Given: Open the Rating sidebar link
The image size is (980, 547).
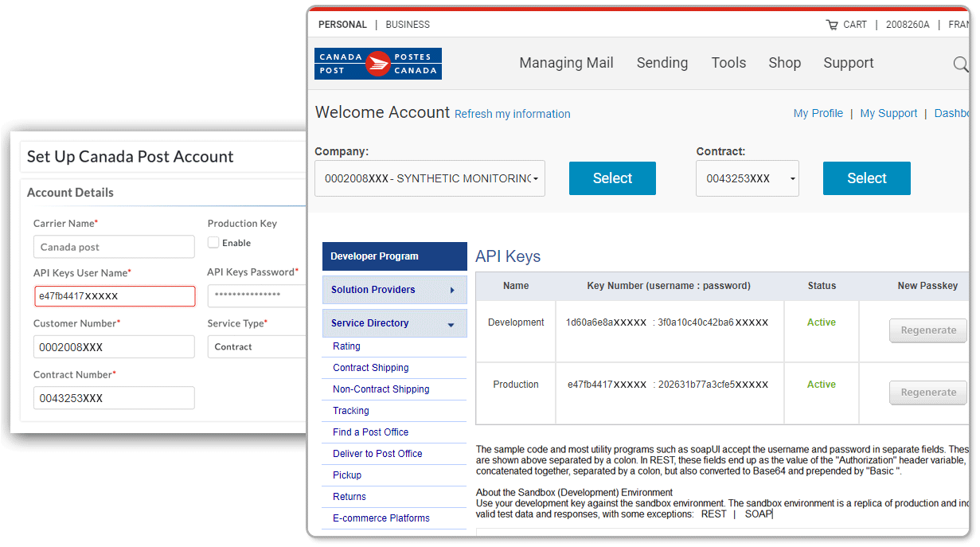Looking at the screenshot, I should pos(346,346).
